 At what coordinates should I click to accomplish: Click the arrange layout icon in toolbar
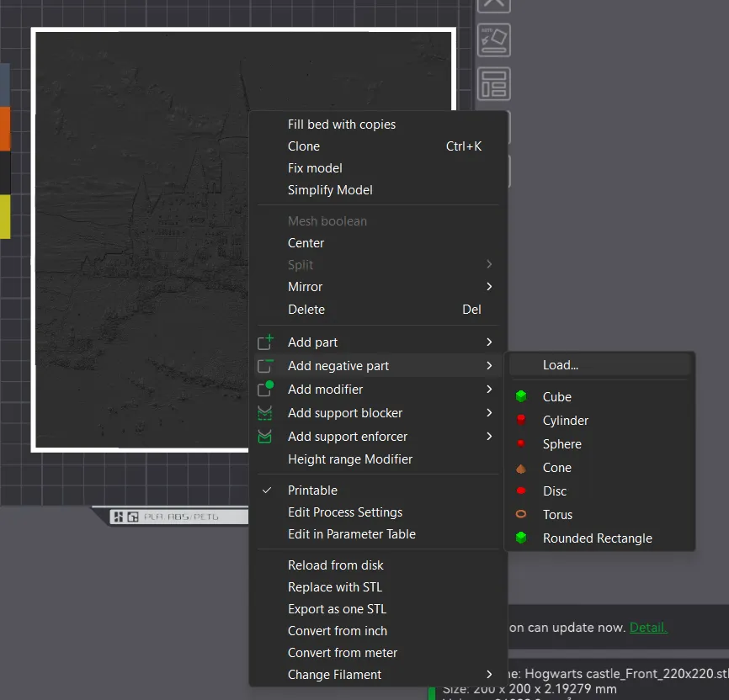494,83
